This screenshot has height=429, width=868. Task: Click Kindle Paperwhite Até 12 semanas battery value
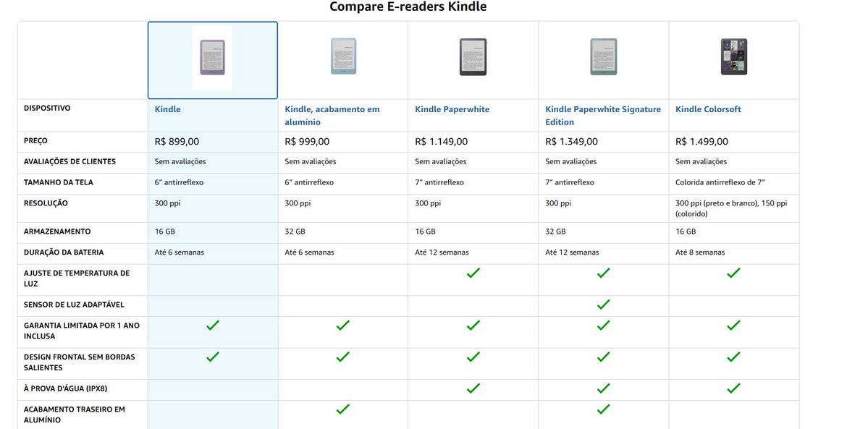pyautogui.click(x=442, y=252)
